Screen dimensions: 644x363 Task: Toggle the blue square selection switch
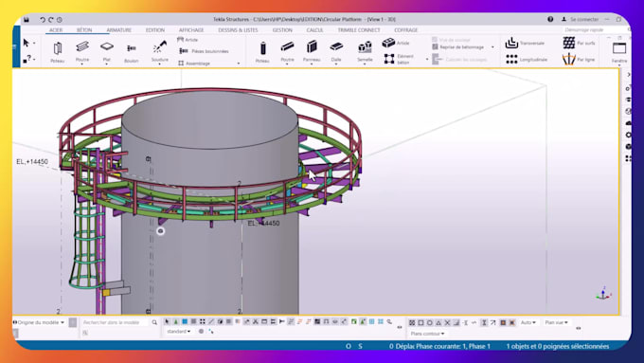185,321
